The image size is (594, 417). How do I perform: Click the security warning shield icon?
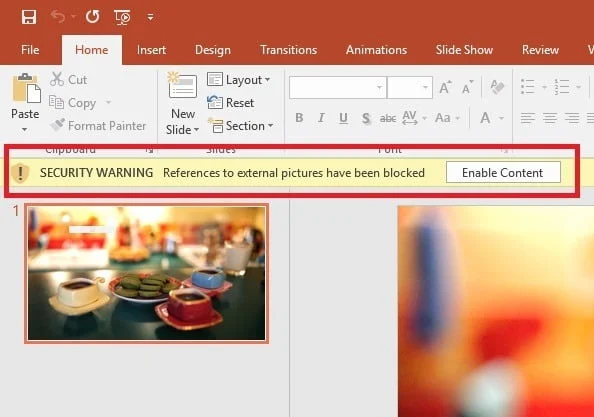point(20,173)
